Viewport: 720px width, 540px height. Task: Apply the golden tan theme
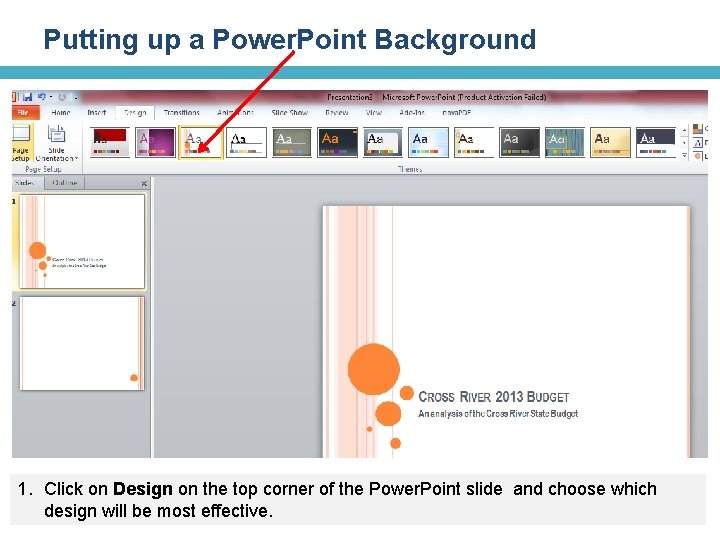coord(610,142)
